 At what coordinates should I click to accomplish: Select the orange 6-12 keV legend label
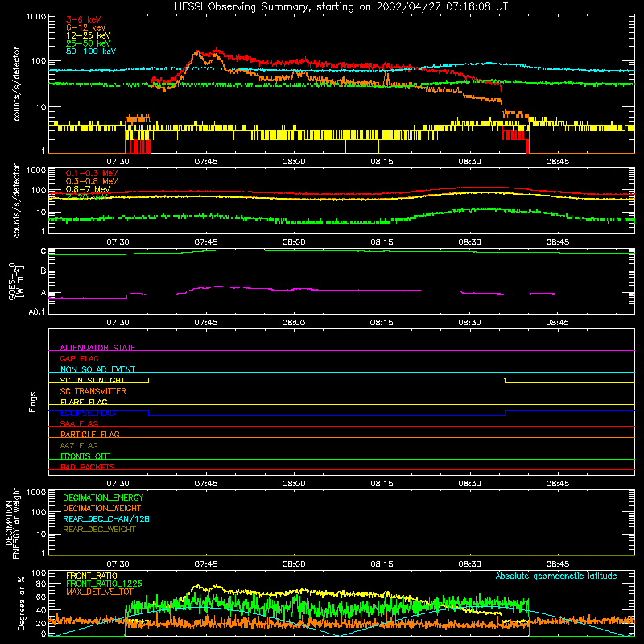click(86, 27)
